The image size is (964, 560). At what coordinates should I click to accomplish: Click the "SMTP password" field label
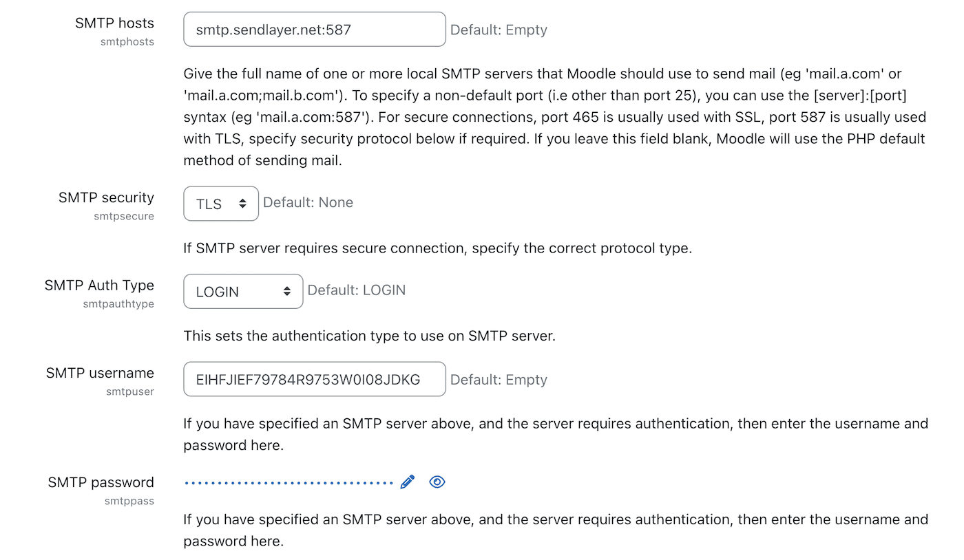(x=101, y=482)
